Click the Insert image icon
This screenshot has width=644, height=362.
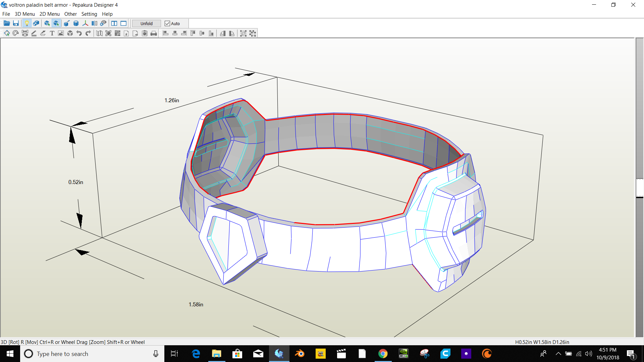61,33
